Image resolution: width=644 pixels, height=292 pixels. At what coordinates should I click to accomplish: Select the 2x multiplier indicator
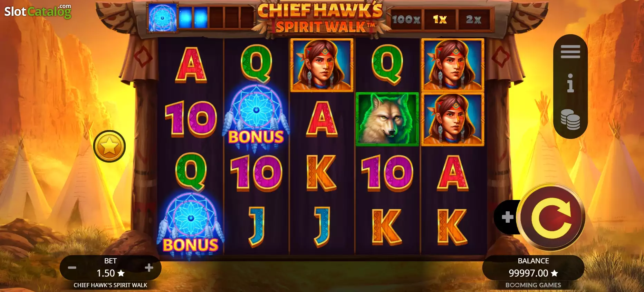pos(473,19)
